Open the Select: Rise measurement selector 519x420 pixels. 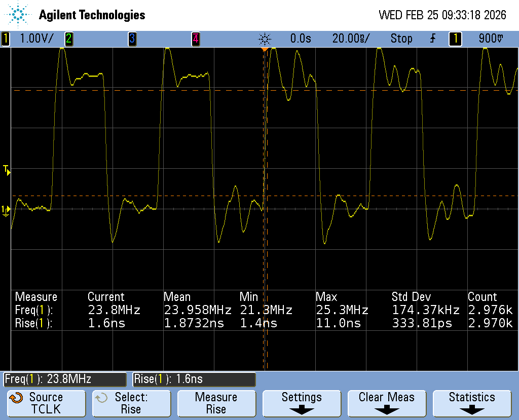(x=131, y=403)
